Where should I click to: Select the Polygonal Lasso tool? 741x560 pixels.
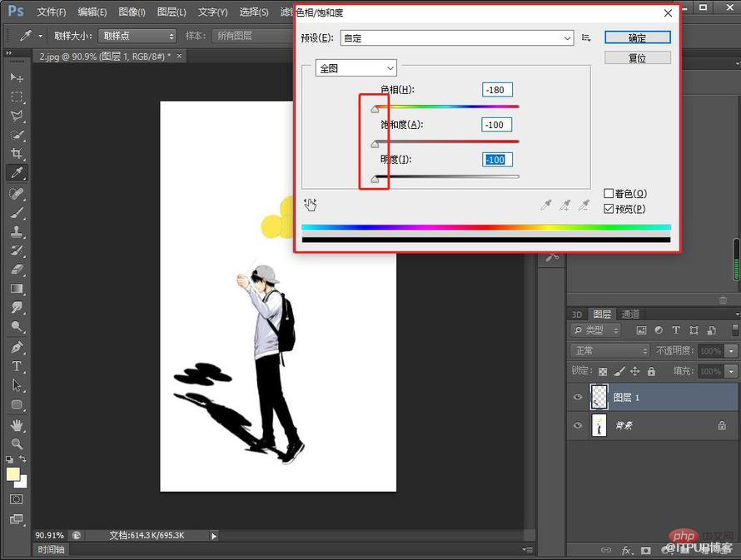click(x=17, y=116)
